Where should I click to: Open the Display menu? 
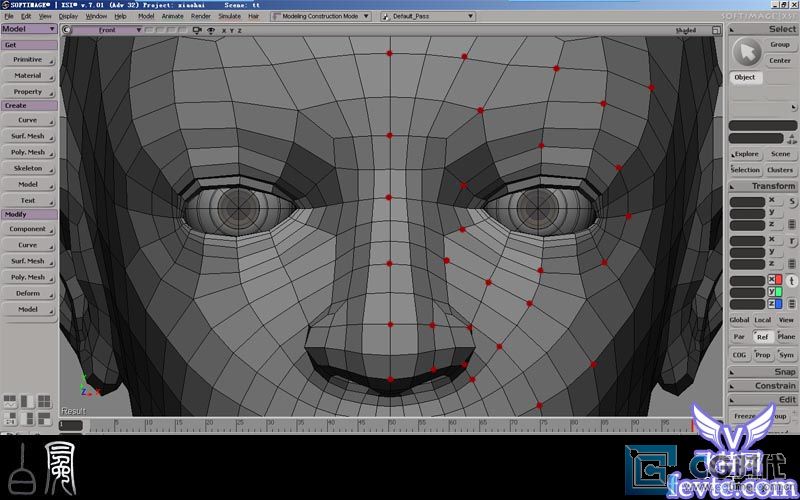point(68,17)
